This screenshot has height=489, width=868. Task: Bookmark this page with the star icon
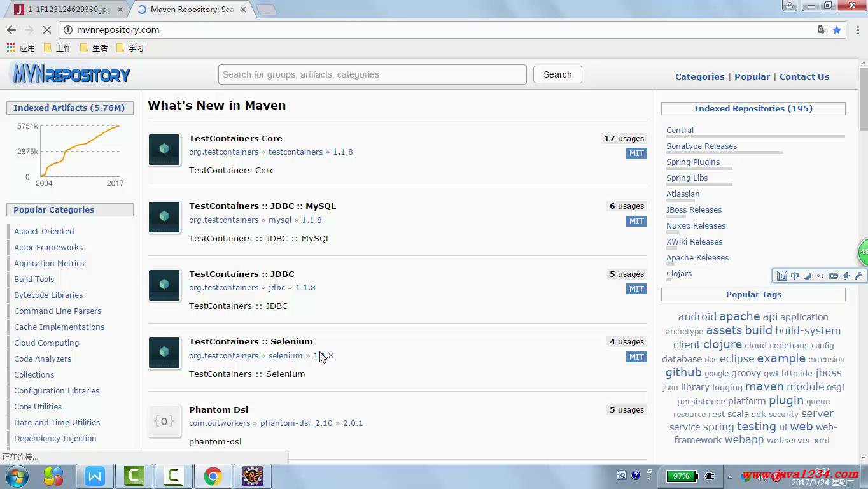tap(837, 30)
